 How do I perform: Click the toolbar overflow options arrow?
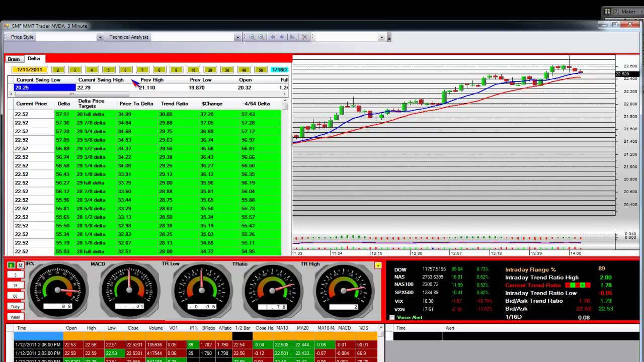click(x=389, y=38)
